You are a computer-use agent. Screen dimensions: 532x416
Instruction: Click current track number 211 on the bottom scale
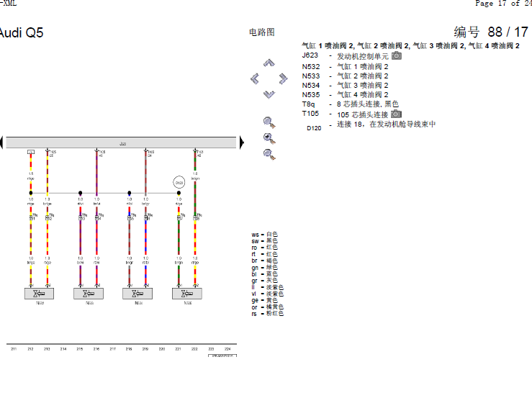click(x=14, y=349)
